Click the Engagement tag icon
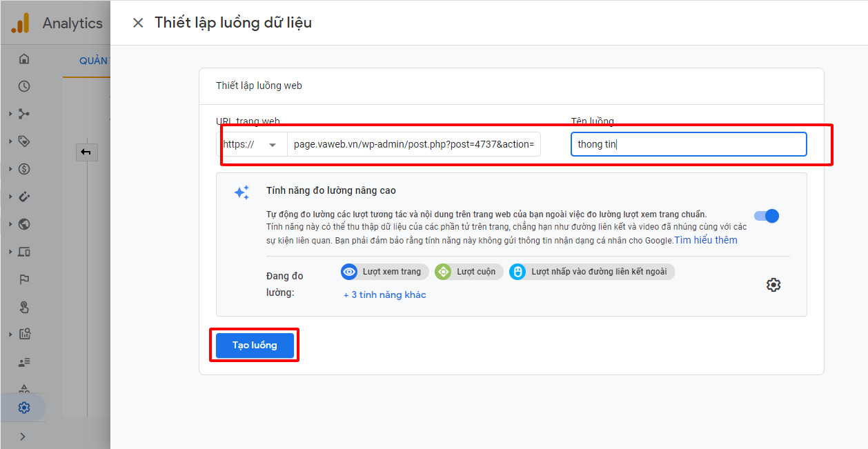 pyautogui.click(x=24, y=141)
